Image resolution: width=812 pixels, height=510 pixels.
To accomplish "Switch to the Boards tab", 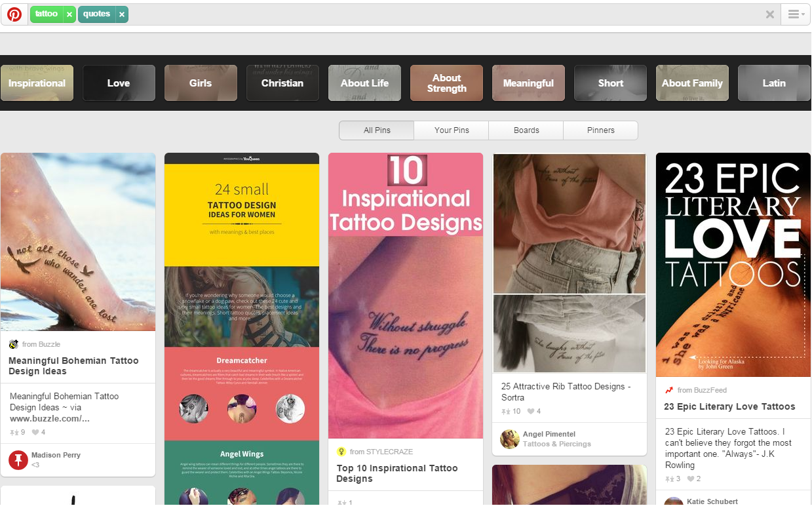I will pos(526,130).
